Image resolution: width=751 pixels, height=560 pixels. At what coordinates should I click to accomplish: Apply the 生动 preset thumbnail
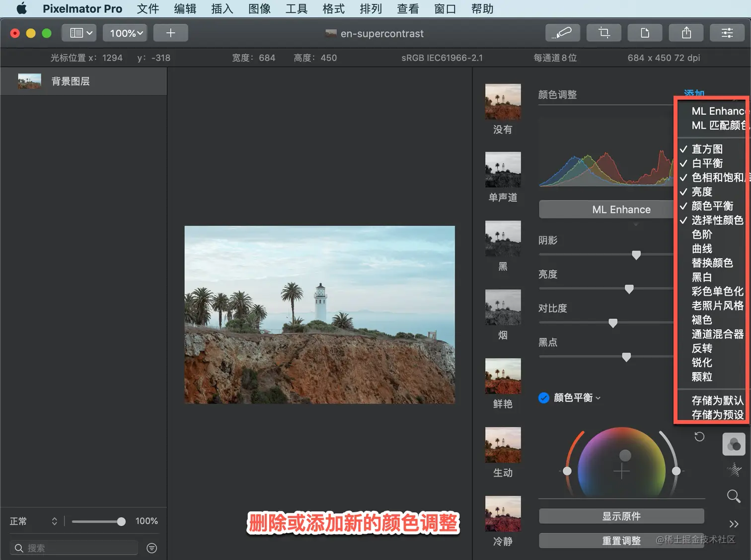point(503,445)
